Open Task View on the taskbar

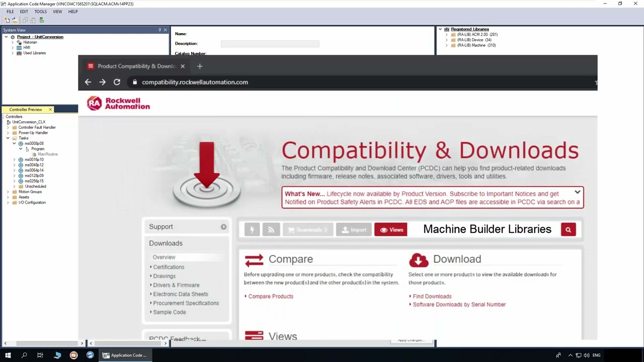(40, 355)
